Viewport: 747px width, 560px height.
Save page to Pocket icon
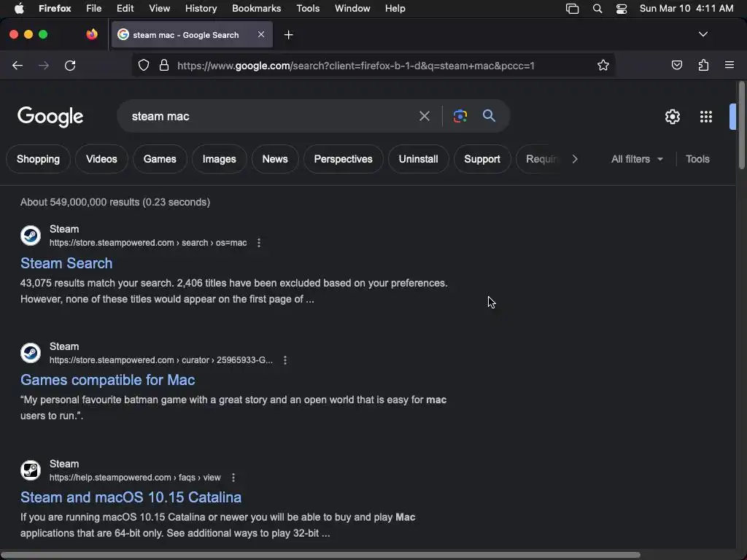(x=676, y=65)
